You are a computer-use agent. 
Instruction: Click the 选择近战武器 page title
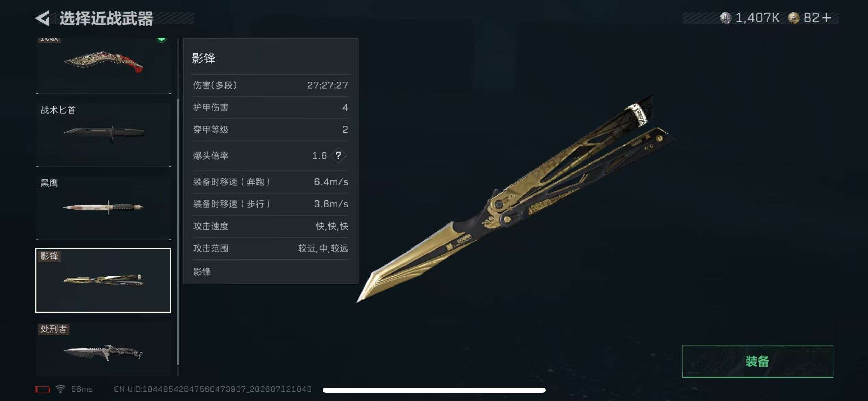[106, 19]
